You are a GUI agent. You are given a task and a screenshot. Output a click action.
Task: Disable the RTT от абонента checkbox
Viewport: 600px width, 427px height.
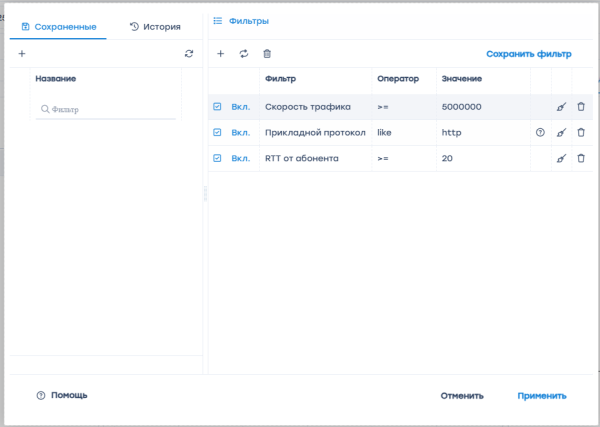point(217,158)
